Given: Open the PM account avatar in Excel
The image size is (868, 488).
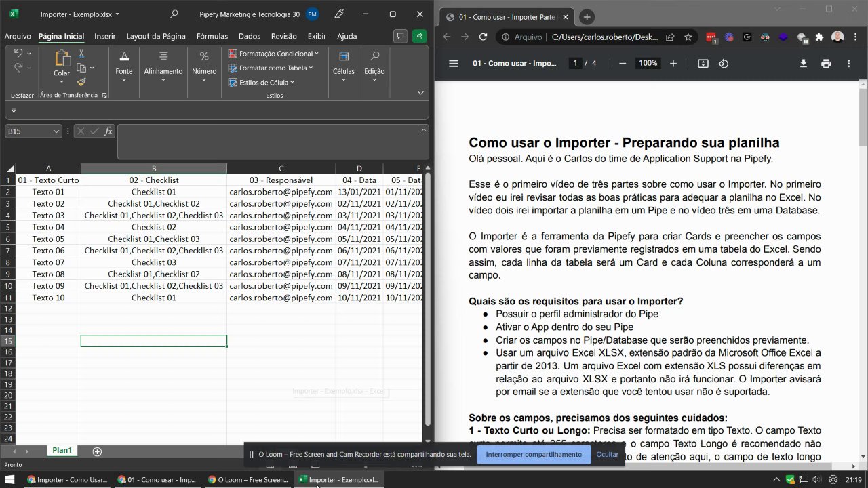Looking at the screenshot, I should tap(312, 14).
